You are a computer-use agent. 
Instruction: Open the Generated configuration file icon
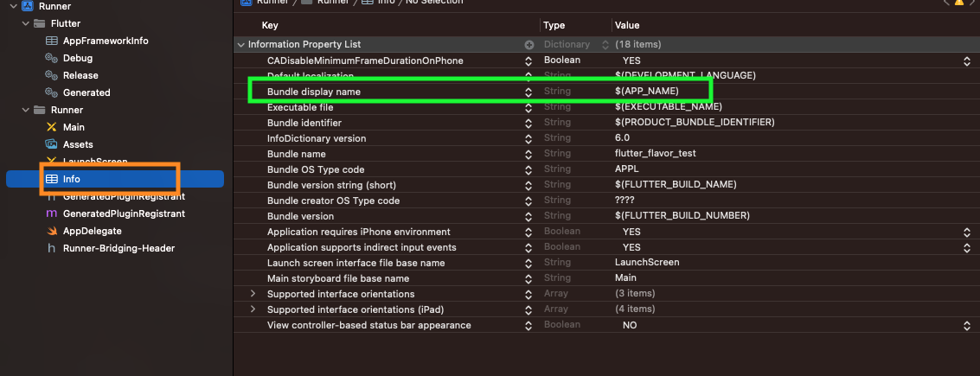coord(52,92)
